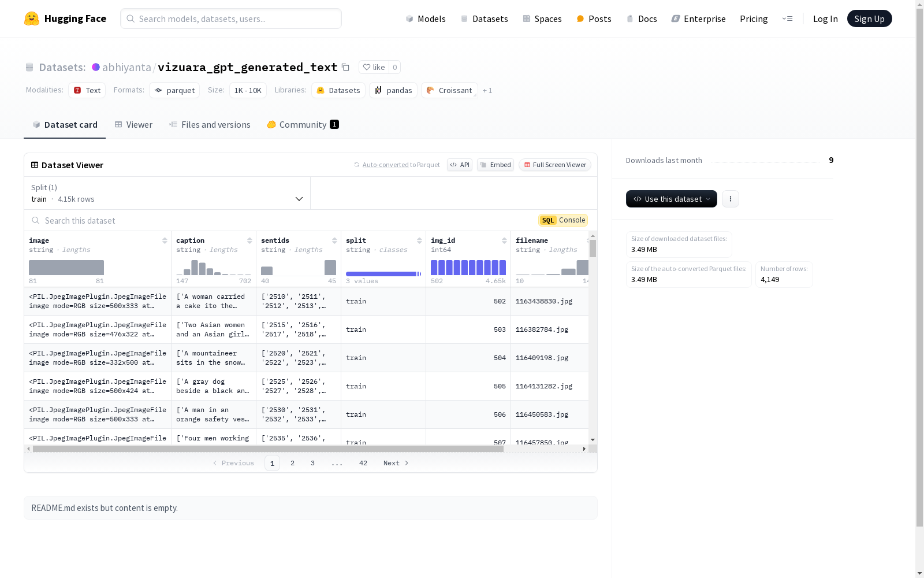The width and height of the screenshot is (924, 578).
Task: Show the +1 more libraries
Action: (x=487, y=90)
